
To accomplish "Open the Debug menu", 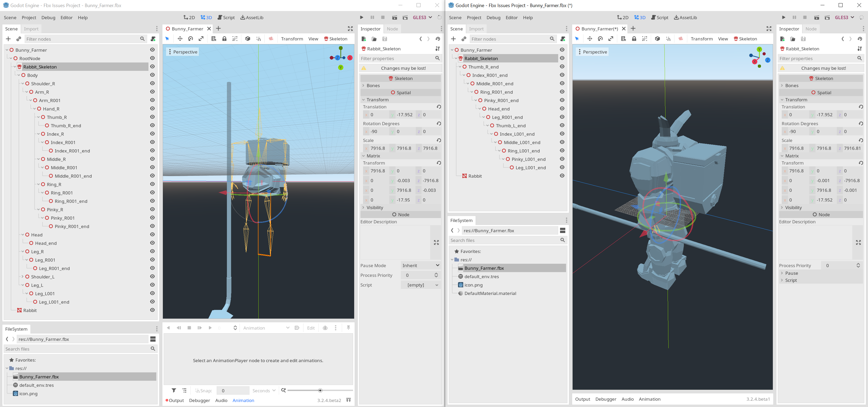I will tap(48, 18).
